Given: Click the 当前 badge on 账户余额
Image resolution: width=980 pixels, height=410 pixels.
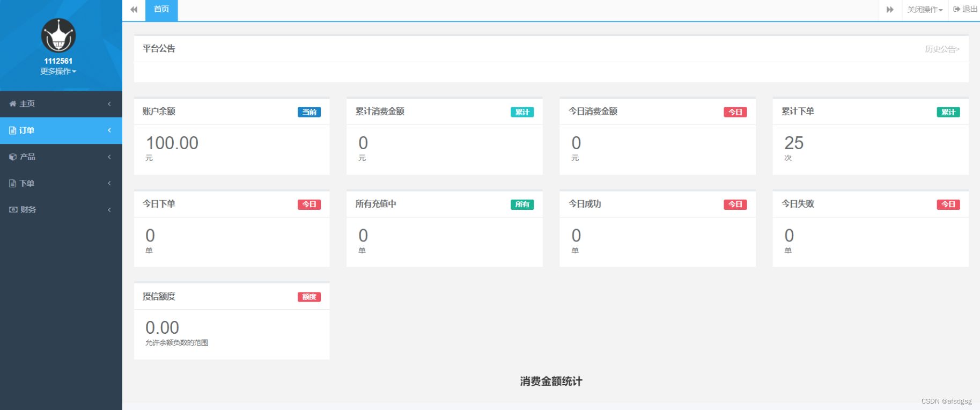Looking at the screenshot, I should coord(309,112).
